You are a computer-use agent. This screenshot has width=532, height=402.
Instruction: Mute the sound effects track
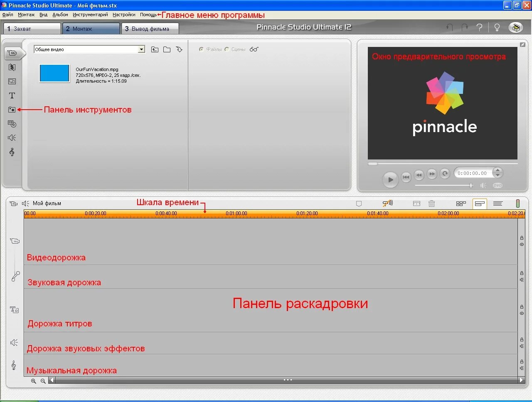pyautogui.click(x=522, y=346)
